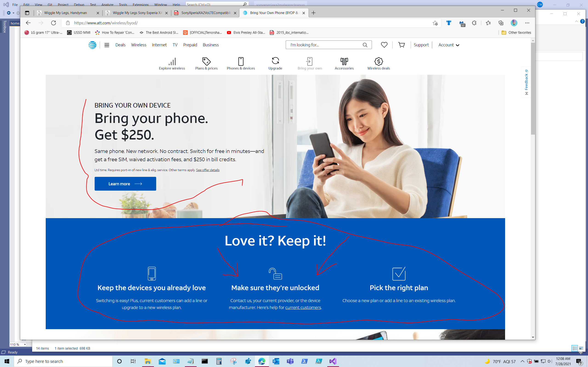Viewport: 588px width, 367px height.
Task: Open the See offer details link
Action: pos(207,170)
